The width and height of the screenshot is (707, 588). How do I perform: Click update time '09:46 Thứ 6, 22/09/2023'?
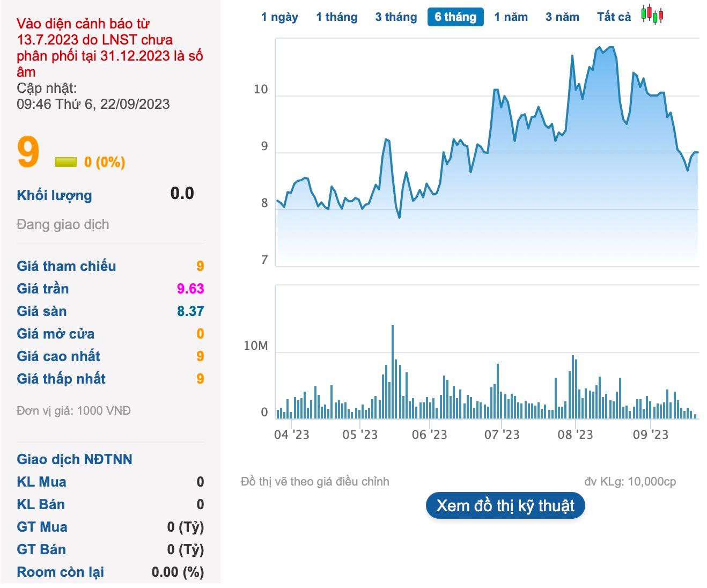point(93,104)
